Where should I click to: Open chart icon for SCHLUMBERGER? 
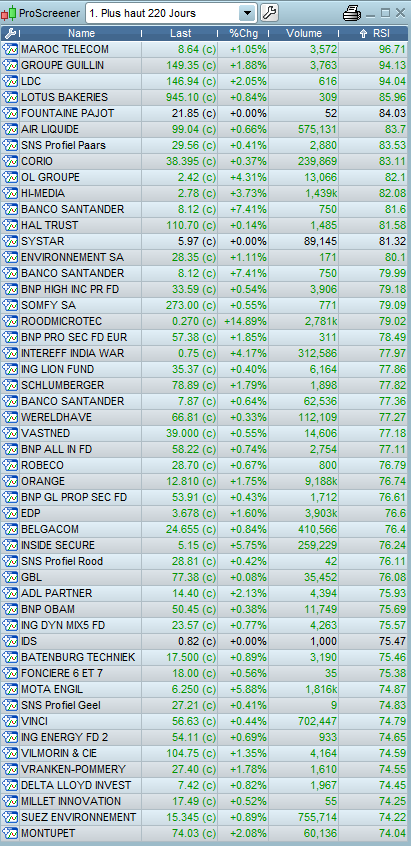10,385
